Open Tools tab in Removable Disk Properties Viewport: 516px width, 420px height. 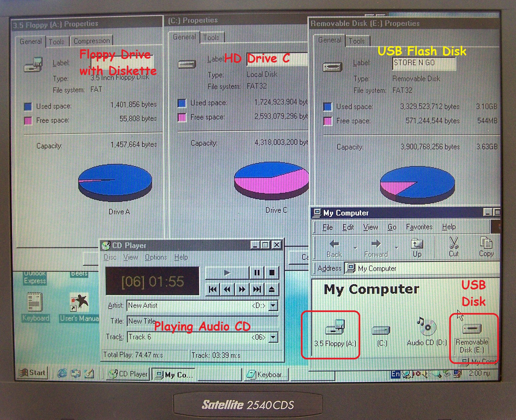[x=357, y=41]
